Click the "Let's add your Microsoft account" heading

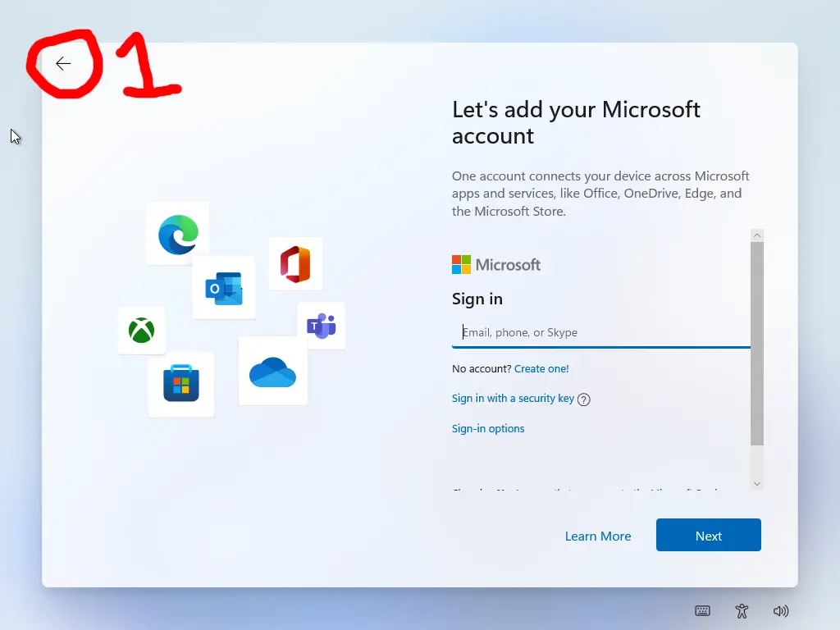pyautogui.click(x=576, y=123)
